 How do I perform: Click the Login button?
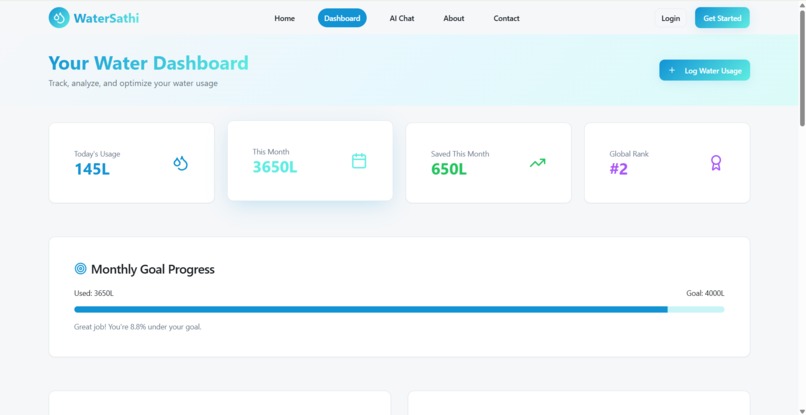click(x=670, y=18)
